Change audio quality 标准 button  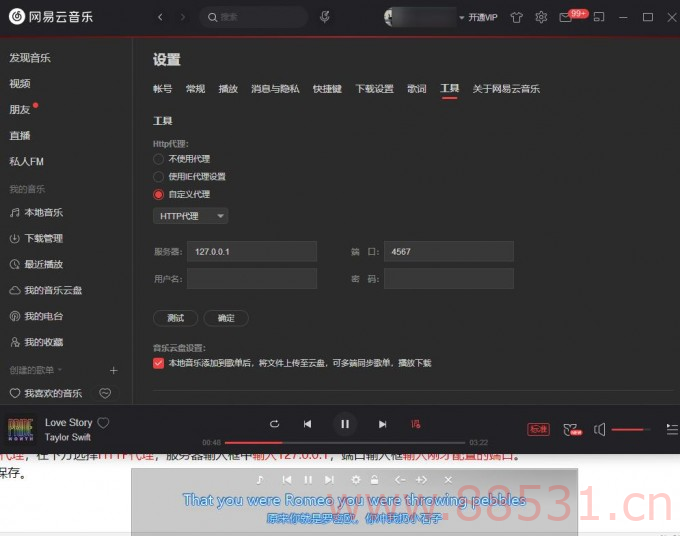(539, 429)
